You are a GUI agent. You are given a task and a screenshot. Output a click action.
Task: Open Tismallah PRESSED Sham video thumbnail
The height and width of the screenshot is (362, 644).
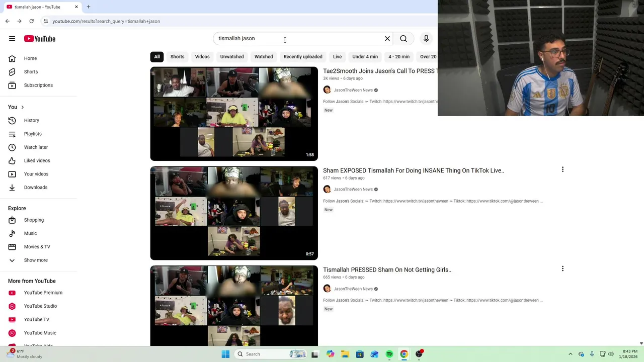click(x=234, y=306)
